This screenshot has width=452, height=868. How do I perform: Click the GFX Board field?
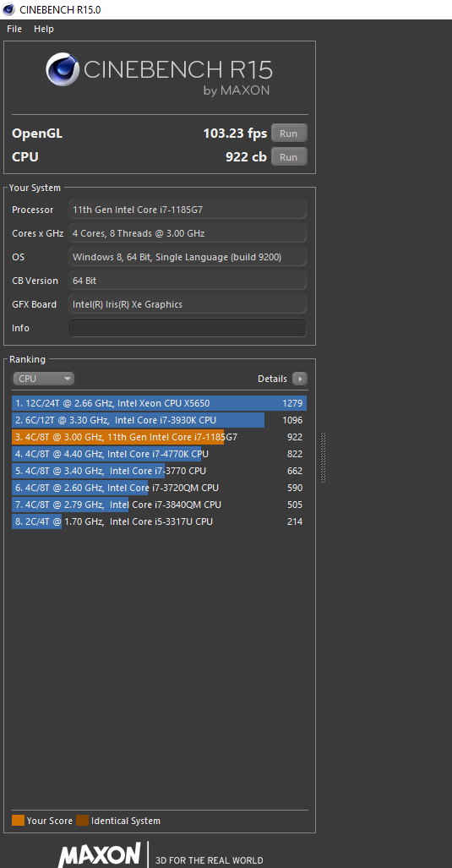tap(188, 304)
